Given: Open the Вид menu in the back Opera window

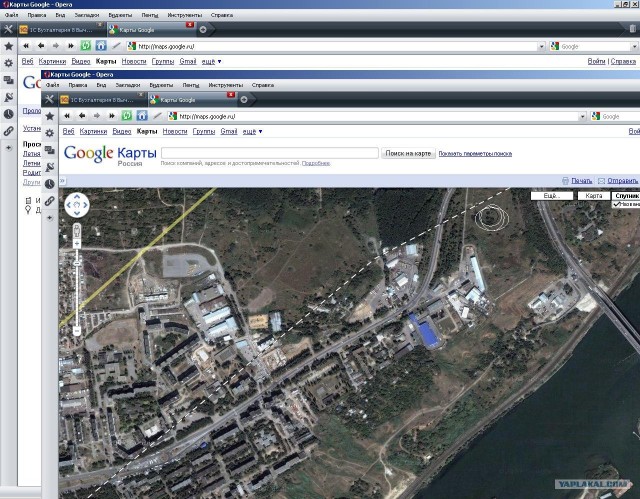Looking at the screenshot, I should point(60,15).
